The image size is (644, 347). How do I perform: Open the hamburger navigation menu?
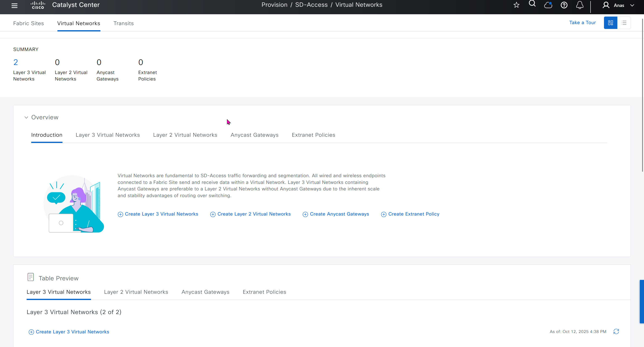14,5
